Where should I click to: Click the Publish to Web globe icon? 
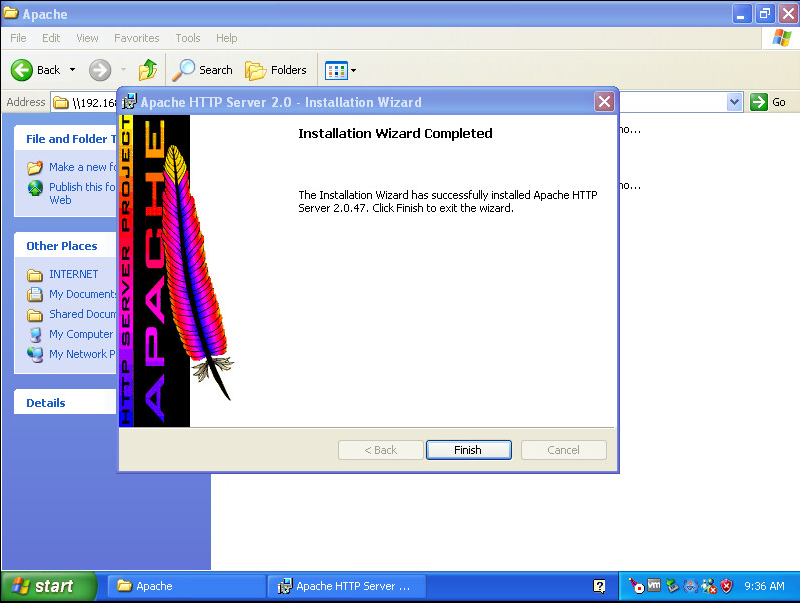click(x=35, y=188)
